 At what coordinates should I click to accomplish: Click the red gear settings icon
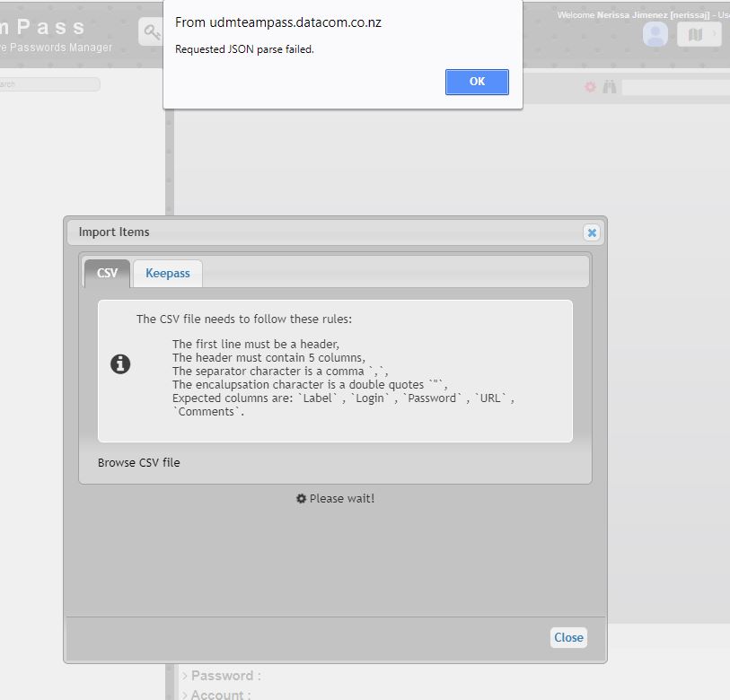tap(590, 86)
